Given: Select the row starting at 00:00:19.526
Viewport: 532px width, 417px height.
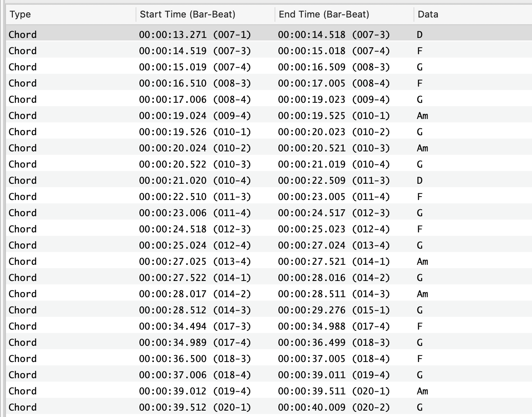Looking at the screenshot, I should 269,132.
